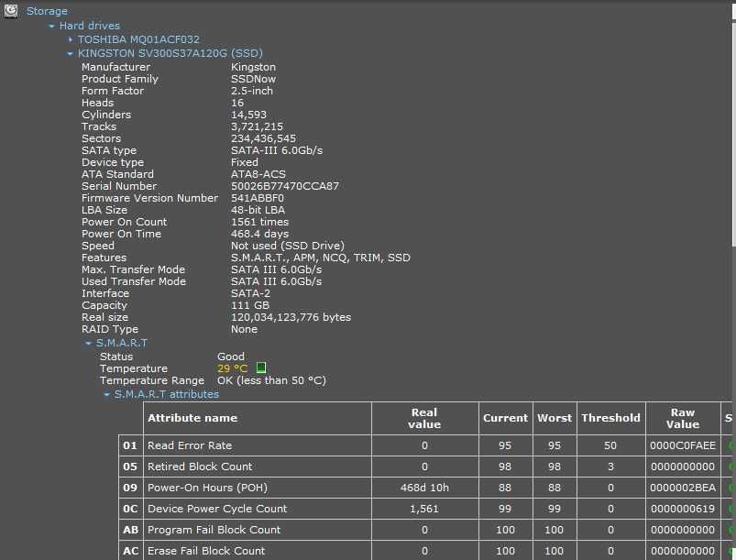The image size is (736, 560).
Task: Select KINGSTON SV300S37A120G (SSD) entry
Action: coord(170,53)
